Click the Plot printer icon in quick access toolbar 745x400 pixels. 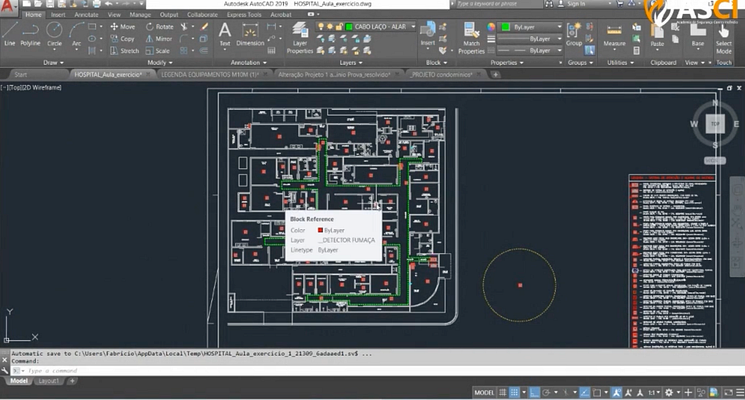pyautogui.click(x=97, y=4)
